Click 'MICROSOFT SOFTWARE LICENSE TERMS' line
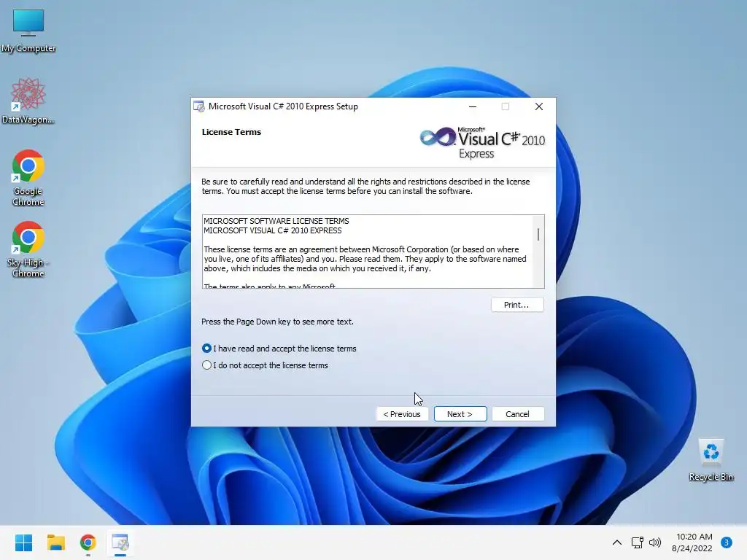This screenshot has height=560, width=747. point(276,221)
